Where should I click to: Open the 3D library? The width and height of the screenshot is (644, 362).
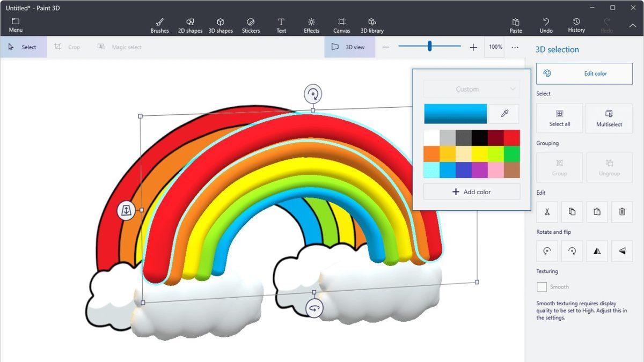[372, 24]
